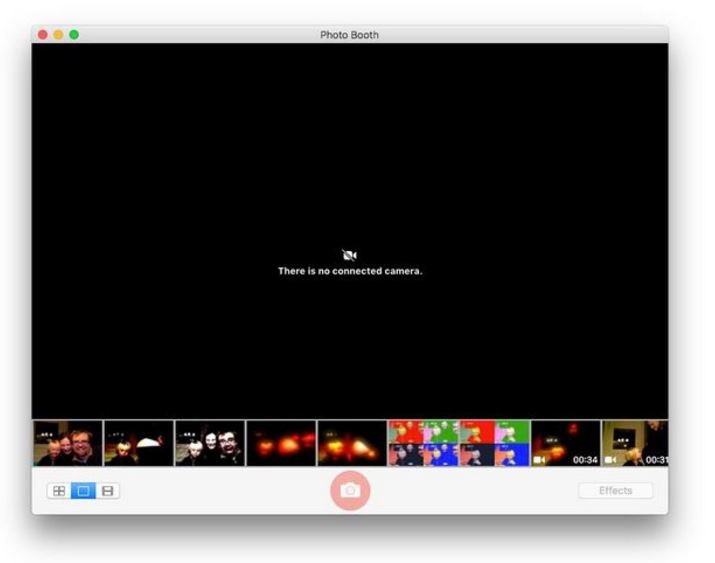Click the disabled camera icon in preview
715x563 pixels.
350,255
